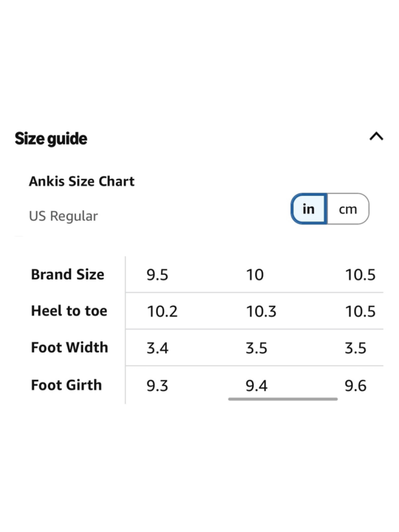Select the in unit toggle
The image size is (399, 532).
(309, 209)
